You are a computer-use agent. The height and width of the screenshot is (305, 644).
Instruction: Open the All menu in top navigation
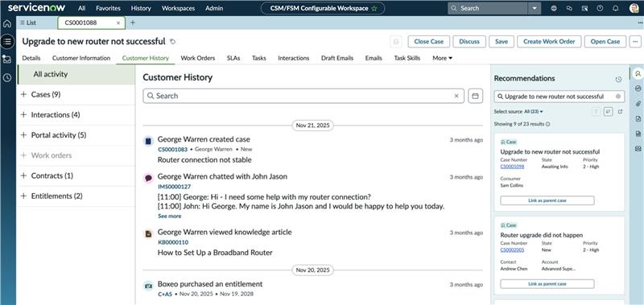coord(82,8)
